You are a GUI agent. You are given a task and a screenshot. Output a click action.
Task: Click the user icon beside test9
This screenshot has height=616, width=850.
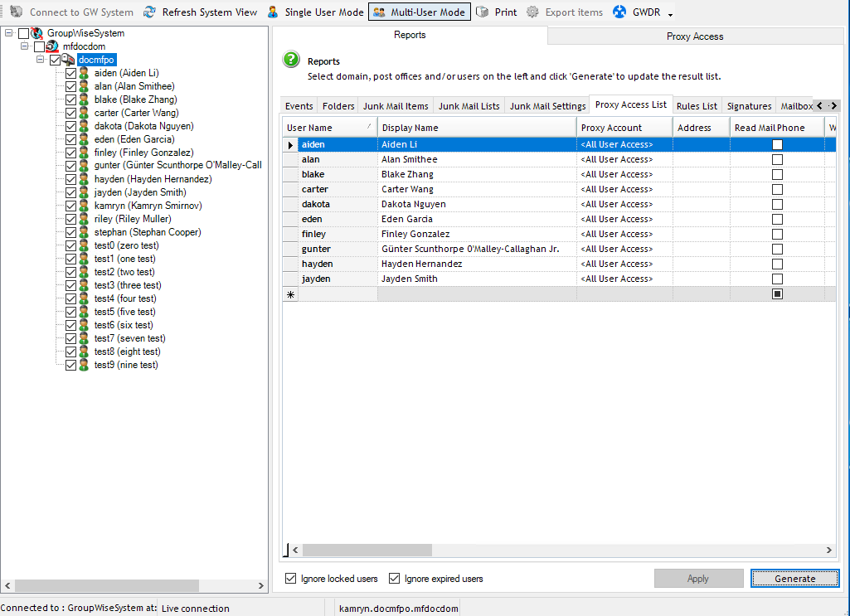point(84,365)
